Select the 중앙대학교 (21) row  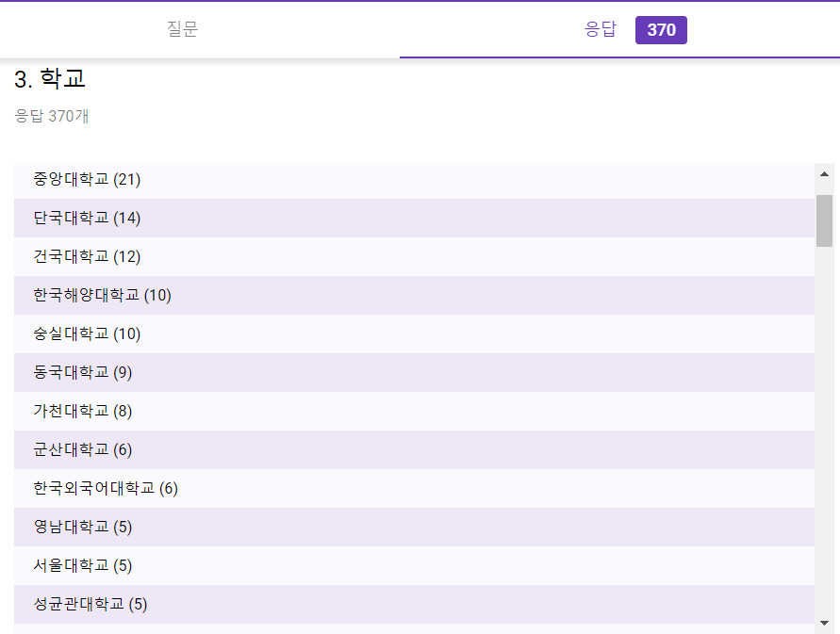point(414,179)
